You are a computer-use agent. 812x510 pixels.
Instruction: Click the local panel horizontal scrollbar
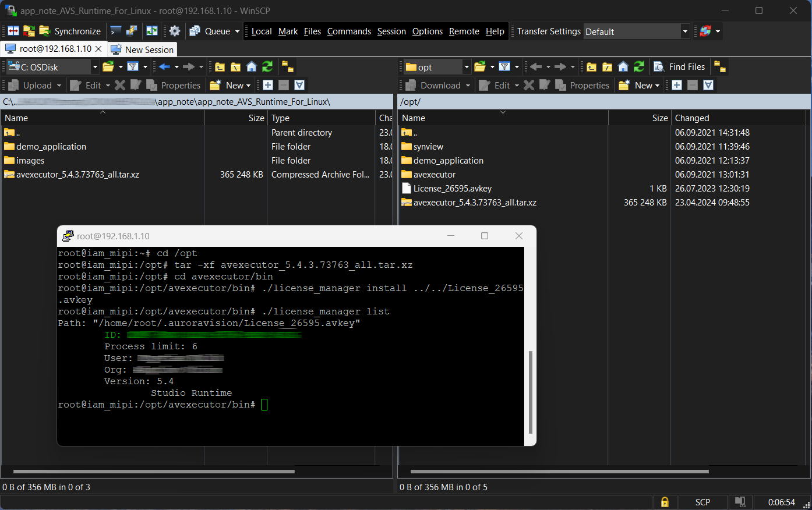pos(154,472)
